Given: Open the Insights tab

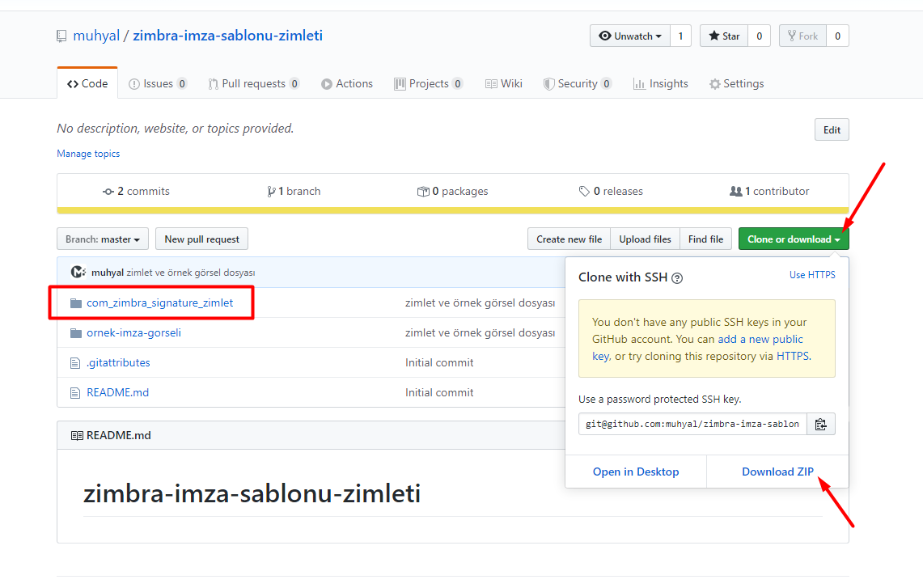Looking at the screenshot, I should [x=660, y=83].
